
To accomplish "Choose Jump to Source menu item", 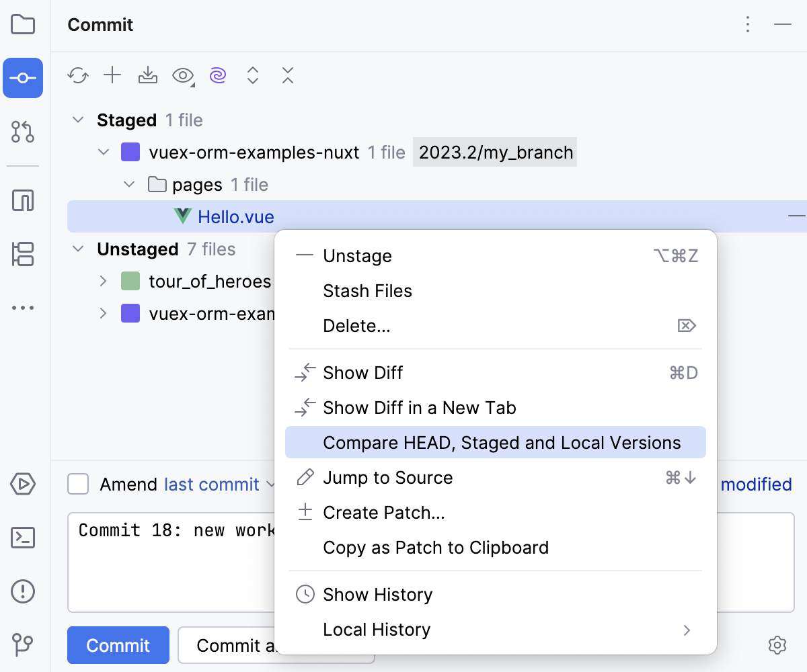I will point(496,478).
